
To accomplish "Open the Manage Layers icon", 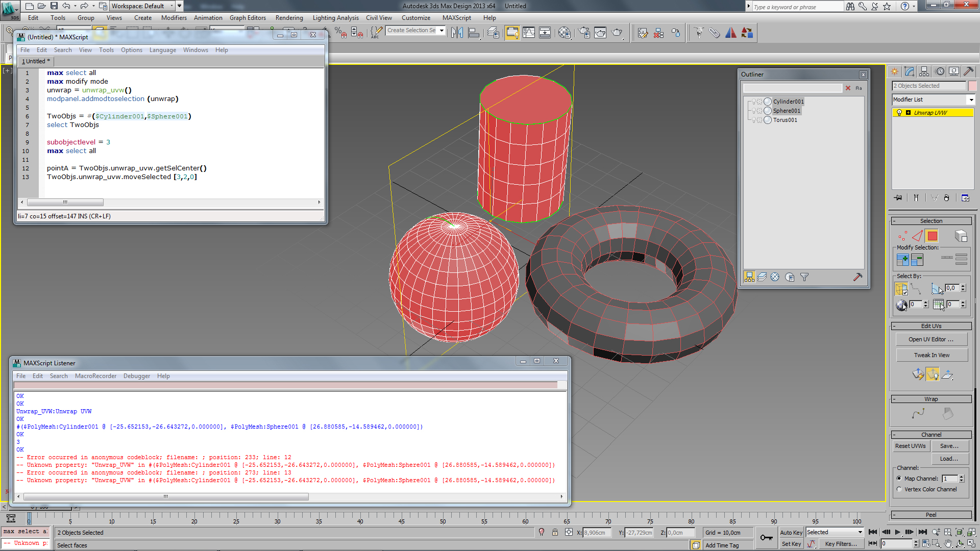I will [493, 33].
